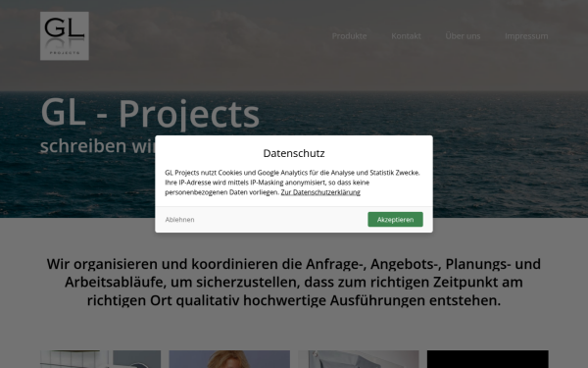The image size is (588, 368).
Task: Click the Datenschutz dialog heading
Action: [x=294, y=153]
